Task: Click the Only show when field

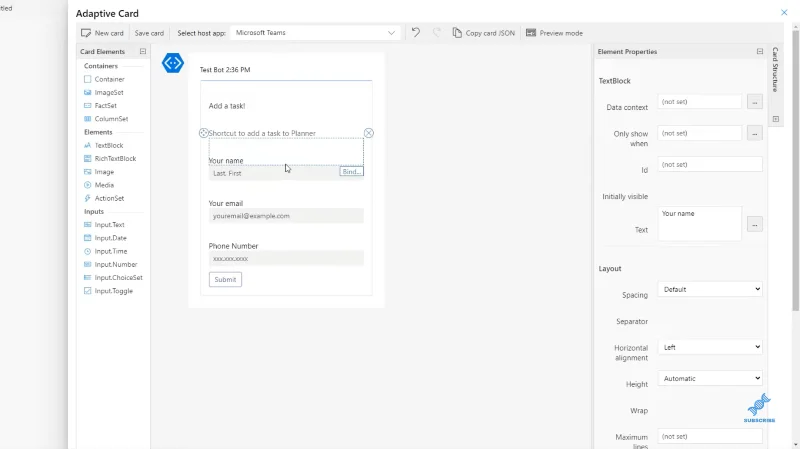Action: coord(699,133)
